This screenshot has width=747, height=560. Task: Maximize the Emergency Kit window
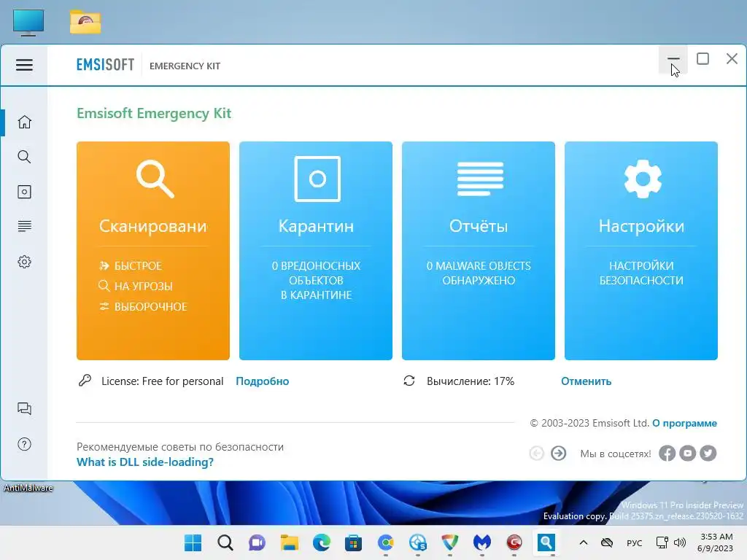[703, 59]
